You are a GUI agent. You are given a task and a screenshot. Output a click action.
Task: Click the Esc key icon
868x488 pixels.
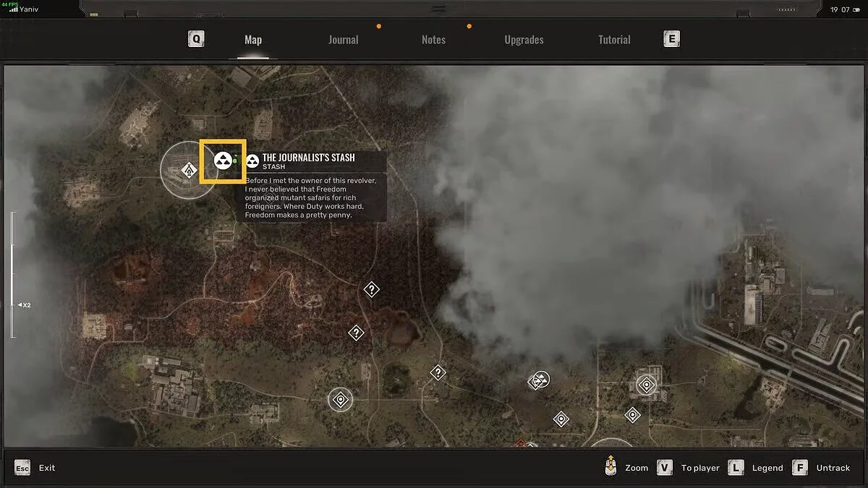click(x=22, y=468)
